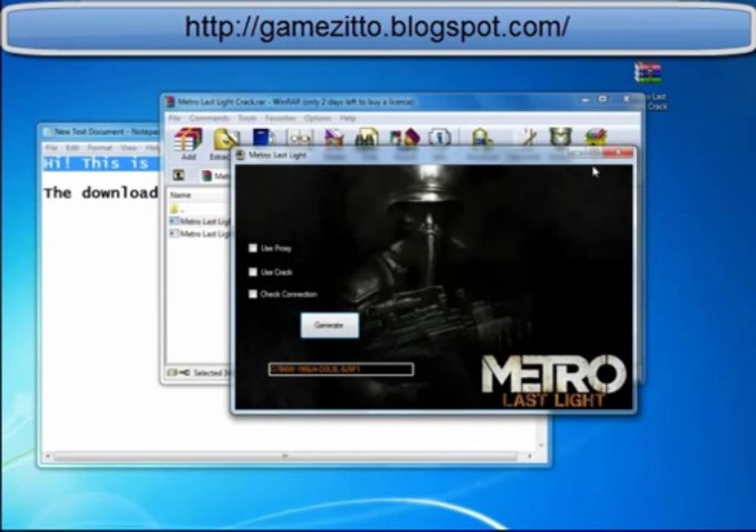Click the Notepad scrollbar left arrow
Viewport: 756px width, 532px height.
pyautogui.click(x=47, y=456)
